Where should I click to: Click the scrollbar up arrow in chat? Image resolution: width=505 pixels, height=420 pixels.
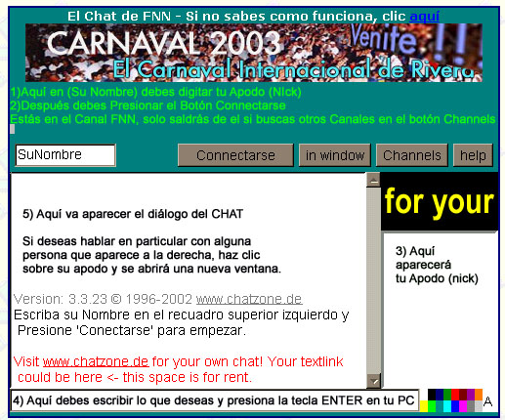373,180
